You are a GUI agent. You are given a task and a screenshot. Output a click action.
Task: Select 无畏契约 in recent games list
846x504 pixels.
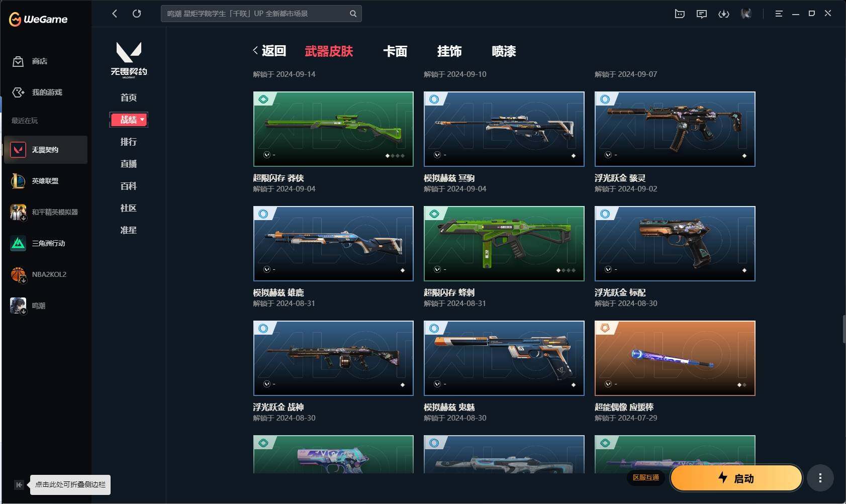coord(46,150)
